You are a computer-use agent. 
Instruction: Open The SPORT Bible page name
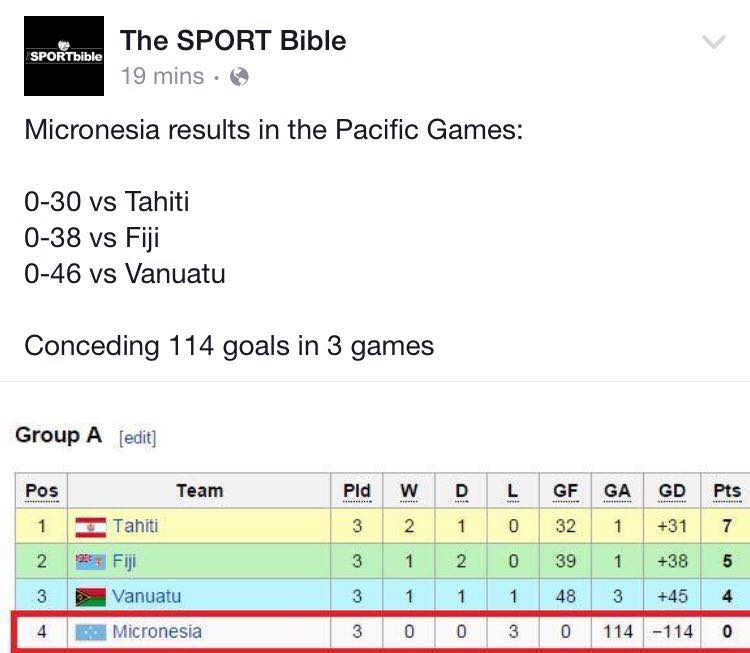[233, 40]
